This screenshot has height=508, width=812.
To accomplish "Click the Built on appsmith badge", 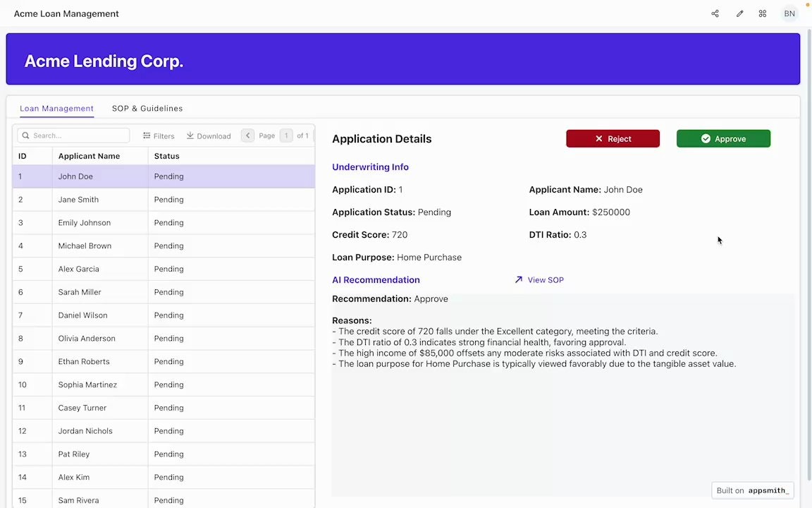I will [752, 490].
